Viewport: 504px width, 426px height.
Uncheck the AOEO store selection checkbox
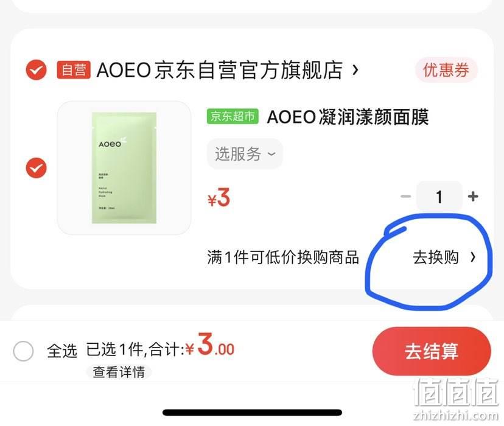click(x=37, y=70)
